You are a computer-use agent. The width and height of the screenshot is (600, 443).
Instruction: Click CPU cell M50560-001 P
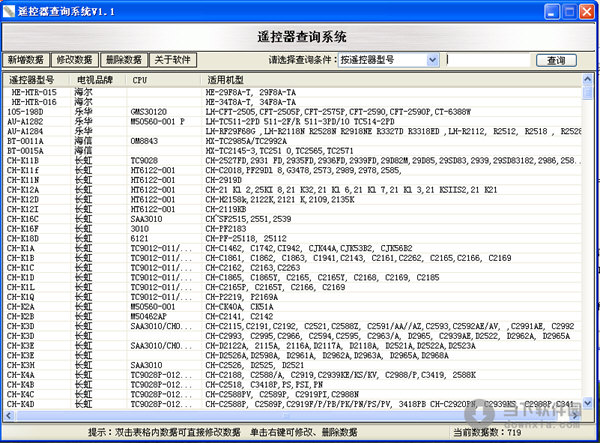(157, 122)
